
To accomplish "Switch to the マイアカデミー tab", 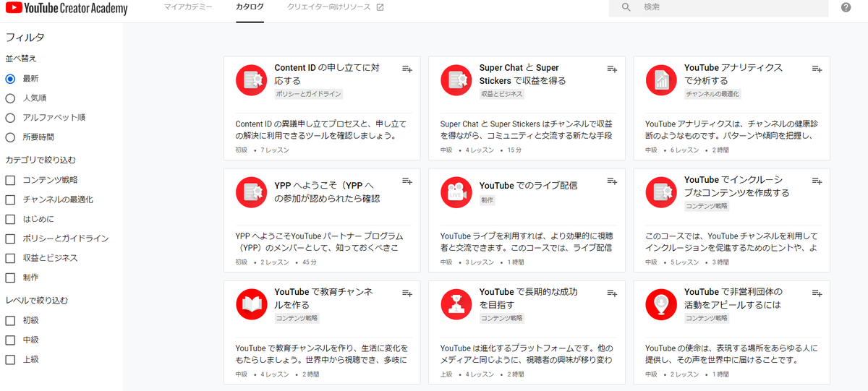I will 188,7.
